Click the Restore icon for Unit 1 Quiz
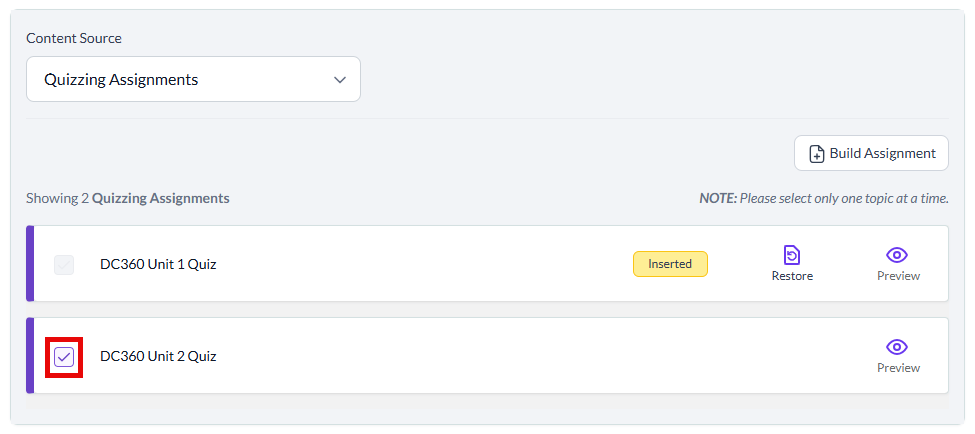975x434 pixels. pos(792,254)
